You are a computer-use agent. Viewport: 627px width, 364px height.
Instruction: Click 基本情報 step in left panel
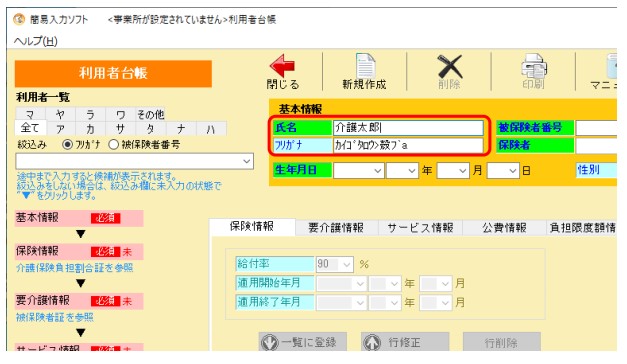pos(79,218)
